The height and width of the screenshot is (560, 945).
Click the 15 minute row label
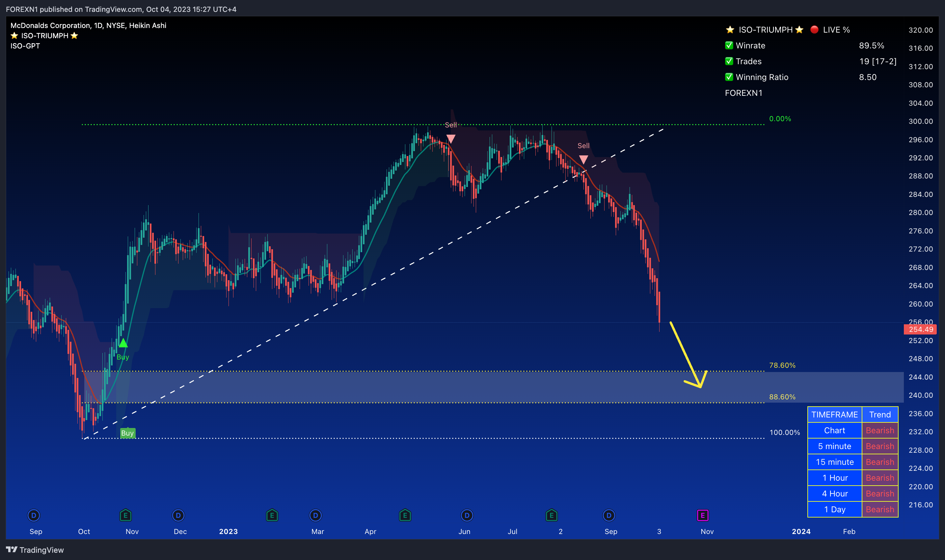click(x=835, y=462)
